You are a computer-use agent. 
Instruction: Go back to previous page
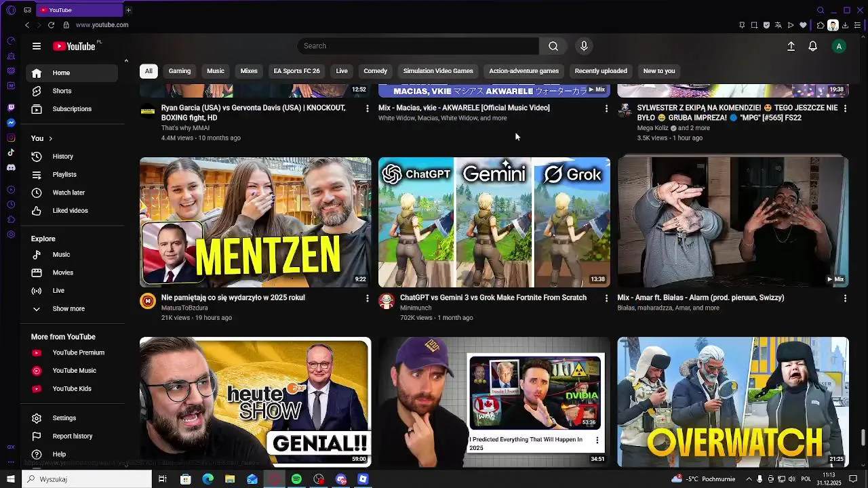tap(27, 25)
